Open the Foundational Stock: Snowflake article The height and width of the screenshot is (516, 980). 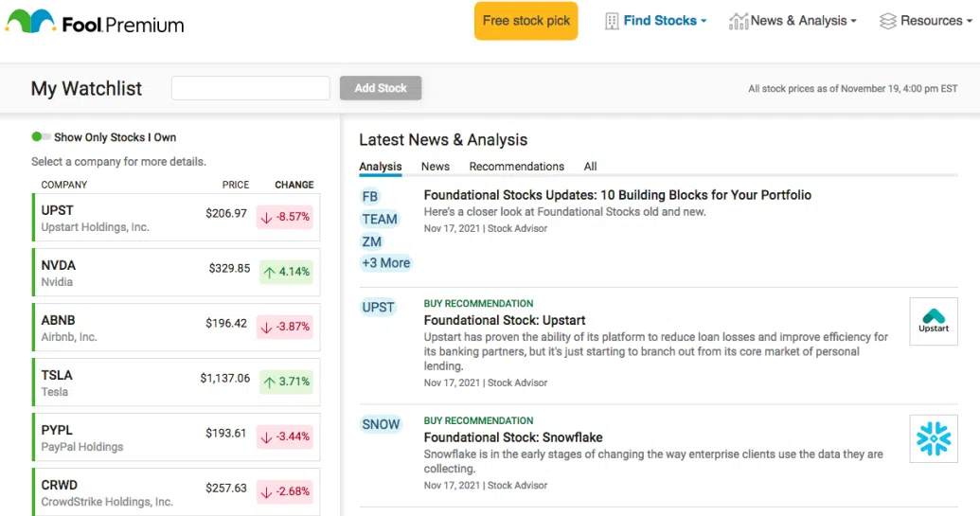point(513,437)
